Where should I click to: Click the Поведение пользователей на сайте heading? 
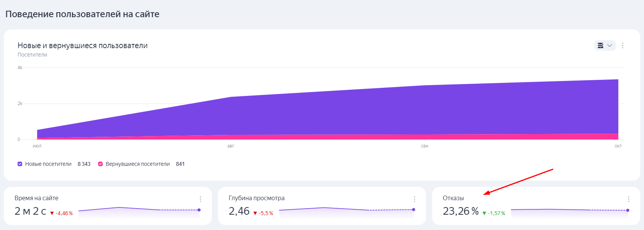(81, 14)
